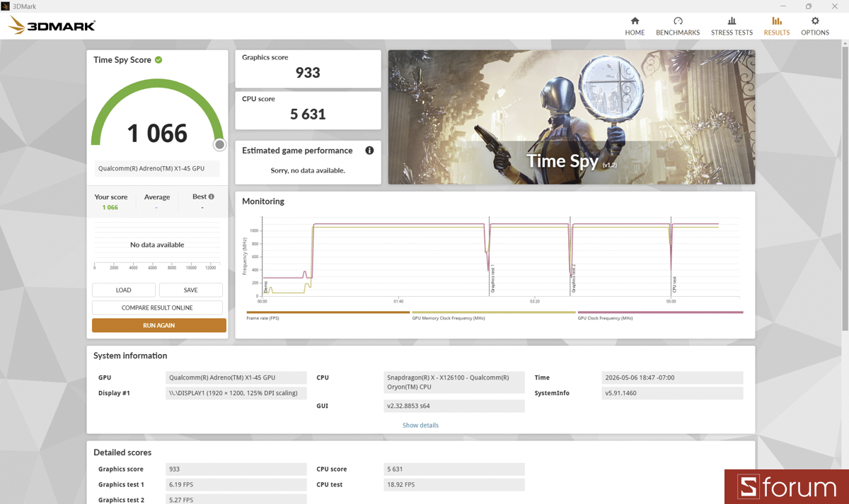Click the Graphics score 933 card
849x504 pixels.
click(308, 68)
